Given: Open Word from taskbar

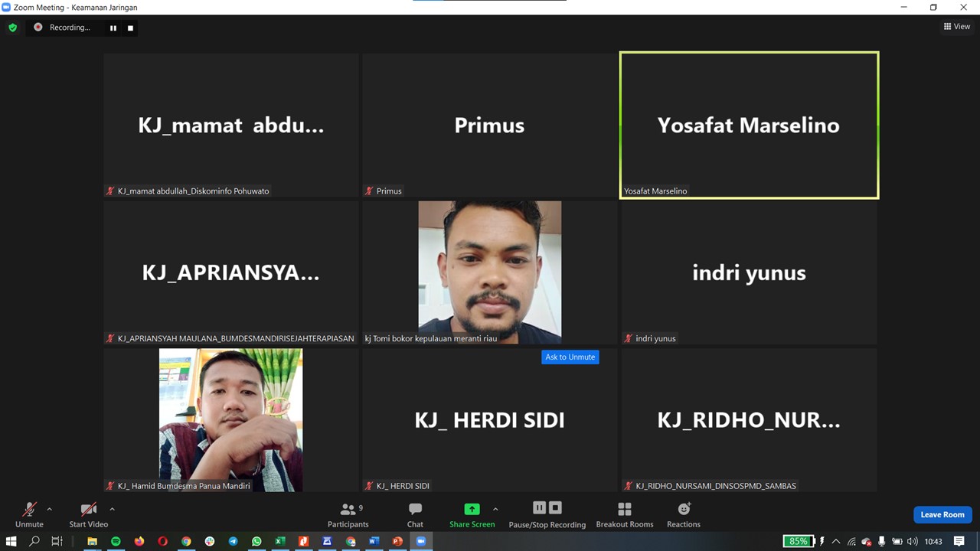Looking at the screenshot, I should pyautogui.click(x=374, y=541).
